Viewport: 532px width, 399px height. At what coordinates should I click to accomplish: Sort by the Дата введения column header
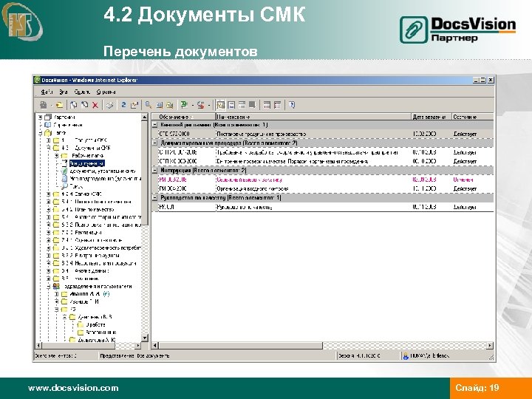(432, 117)
